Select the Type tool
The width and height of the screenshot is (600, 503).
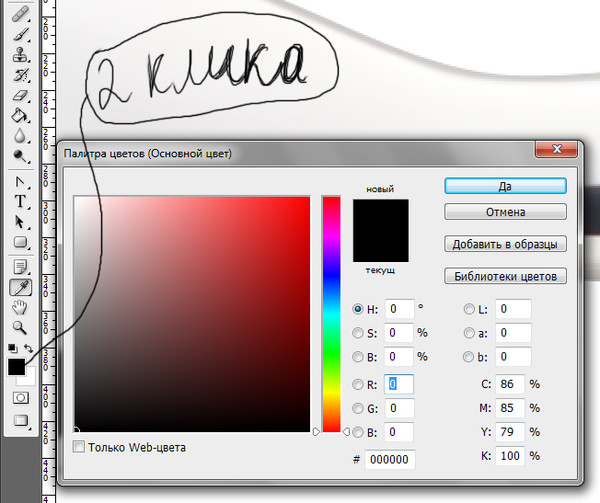point(20,202)
